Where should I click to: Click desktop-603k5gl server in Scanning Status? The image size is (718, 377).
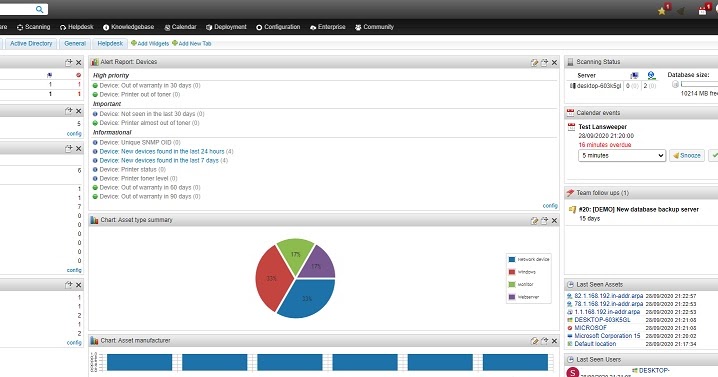[x=598, y=86]
